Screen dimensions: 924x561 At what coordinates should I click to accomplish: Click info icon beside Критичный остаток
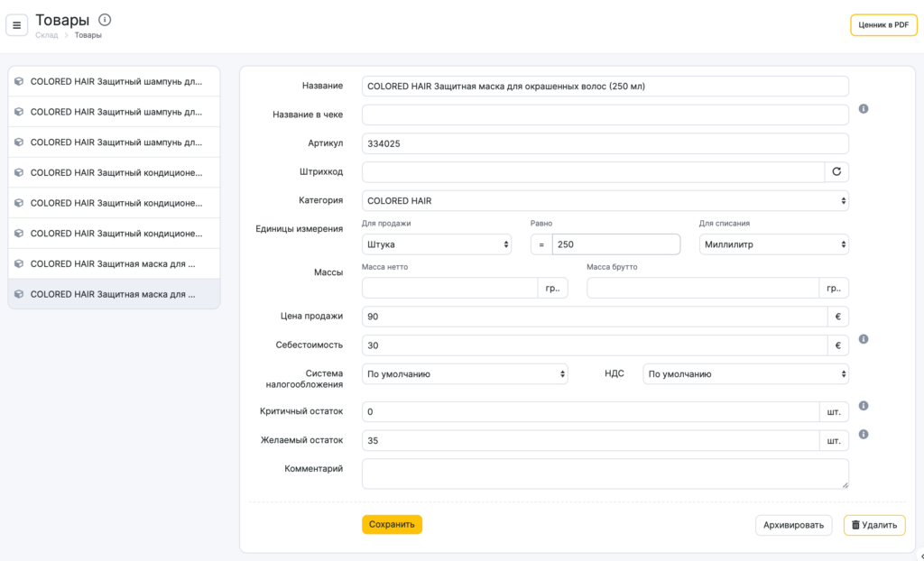pyautogui.click(x=863, y=406)
